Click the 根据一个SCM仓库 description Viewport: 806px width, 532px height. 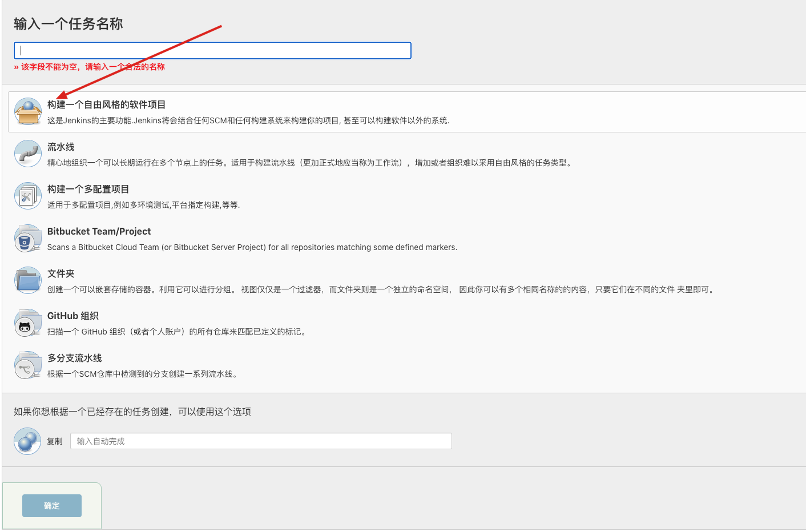pos(143,374)
